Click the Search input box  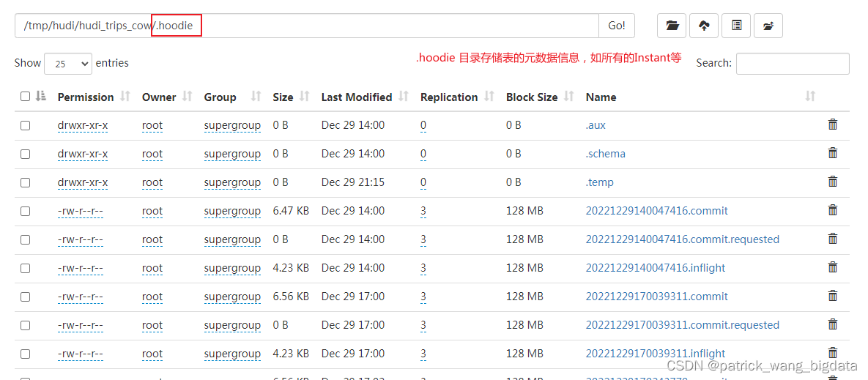(793, 64)
